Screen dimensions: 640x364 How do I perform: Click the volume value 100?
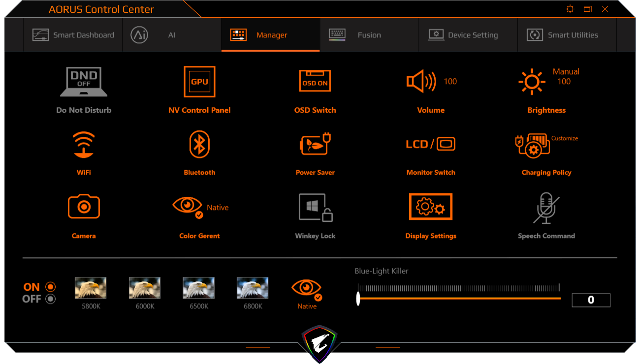pyautogui.click(x=450, y=82)
